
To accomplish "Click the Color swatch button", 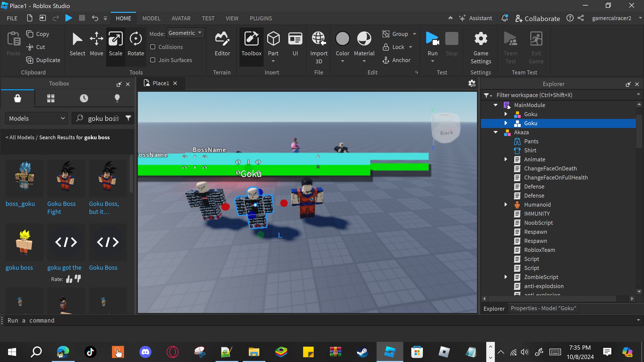I will tap(342, 39).
